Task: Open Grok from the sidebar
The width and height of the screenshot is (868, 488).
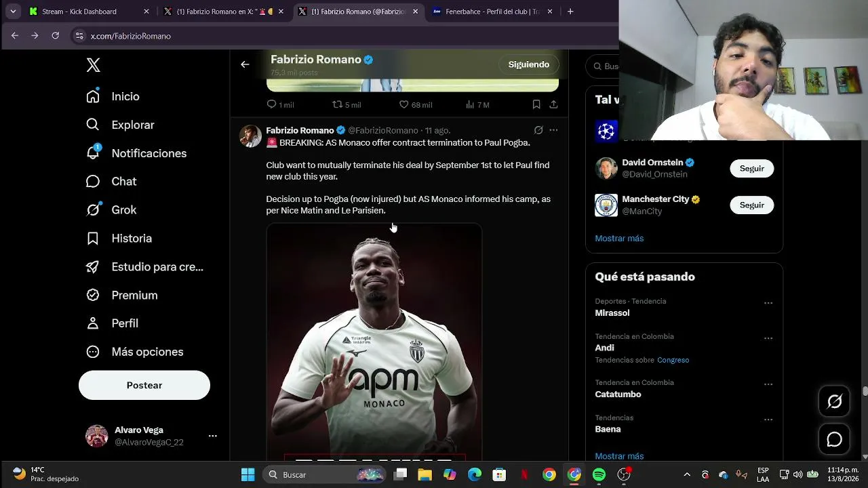Action: [x=111, y=210]
